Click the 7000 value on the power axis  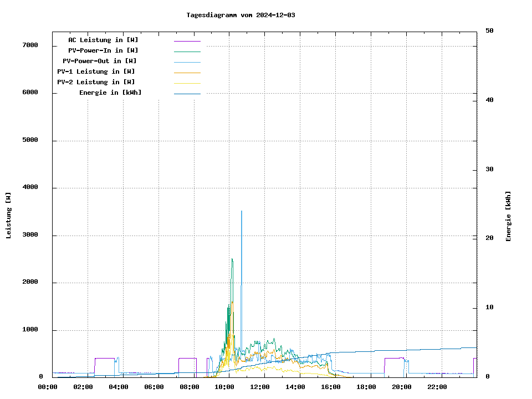(30, 45)
